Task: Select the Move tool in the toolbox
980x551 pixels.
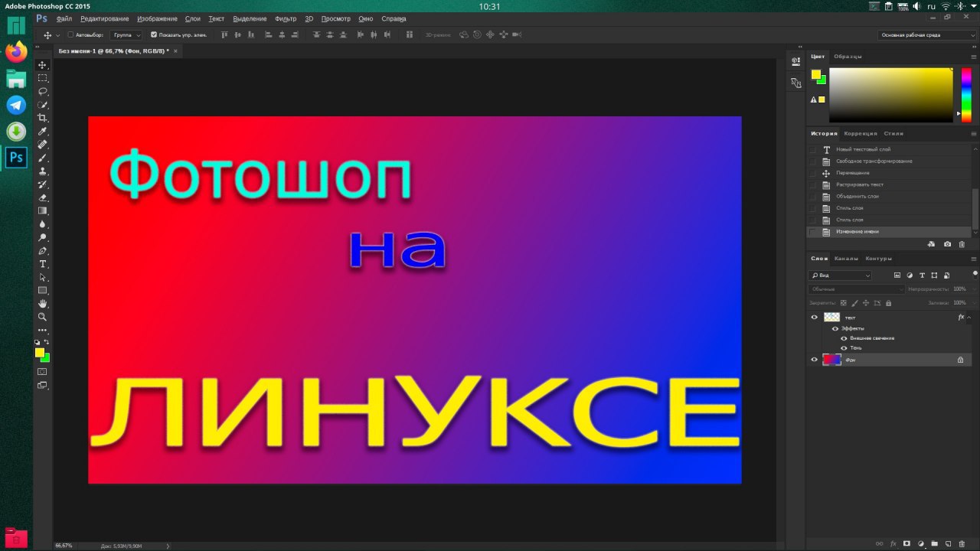Action: pos(43,65)
